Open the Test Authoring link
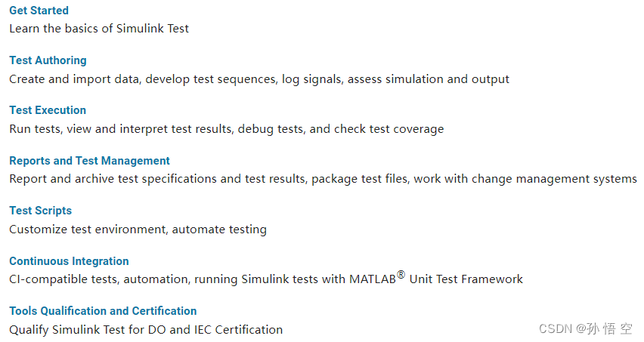This screenshot has width=644, height=342. 48,60
